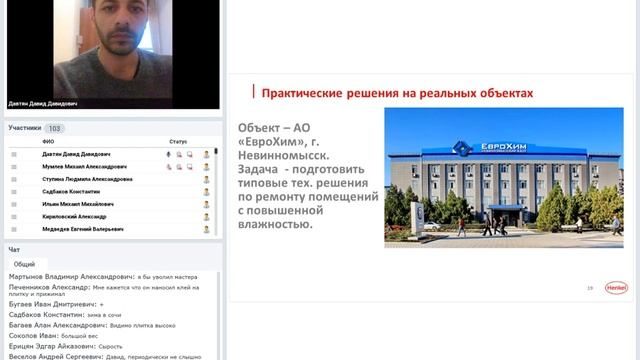This screenshot has height=360, width=640.
Task: Click webcam status icon in Давтян Давид row
Action: click(179, 154)
